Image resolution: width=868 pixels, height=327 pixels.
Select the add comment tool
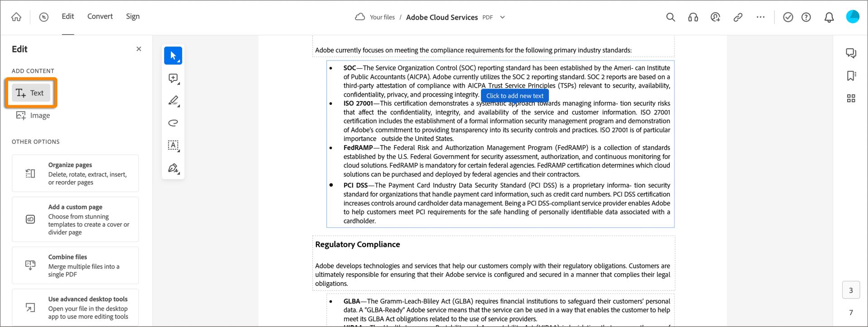[173, 79]
